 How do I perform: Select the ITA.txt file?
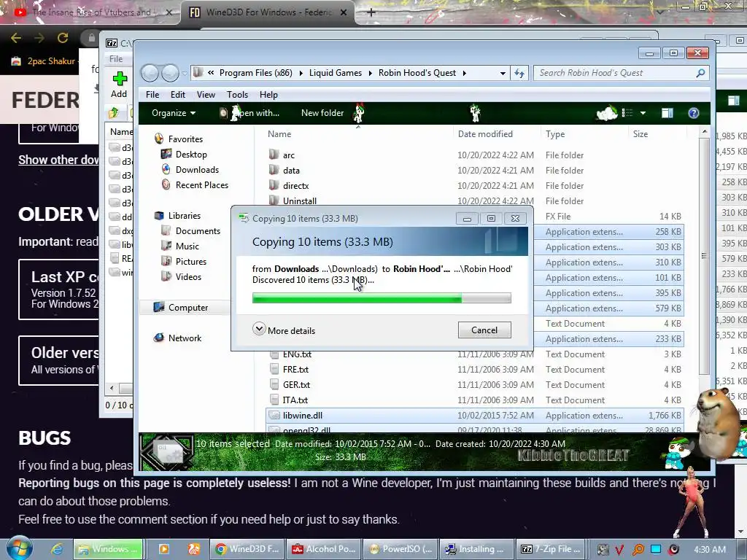coord(295,400)
